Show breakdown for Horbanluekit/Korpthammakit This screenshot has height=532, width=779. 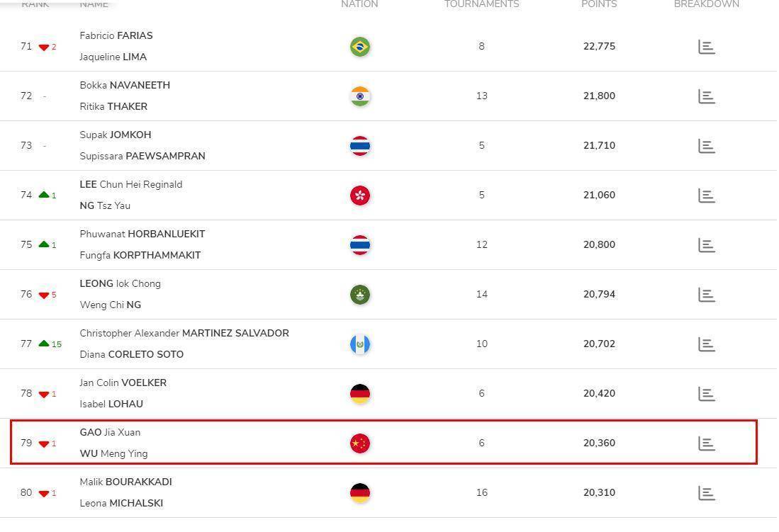(707, 245)
